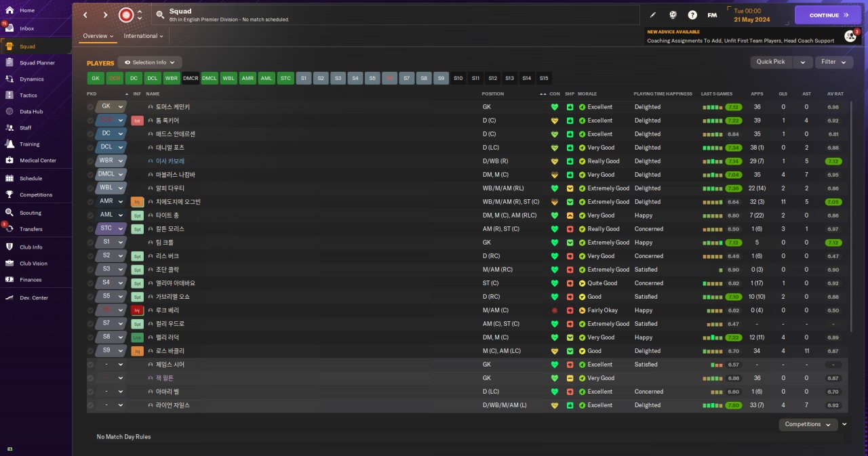Open Training sidebar icon

pyautogui.click(x=9, y=144)
